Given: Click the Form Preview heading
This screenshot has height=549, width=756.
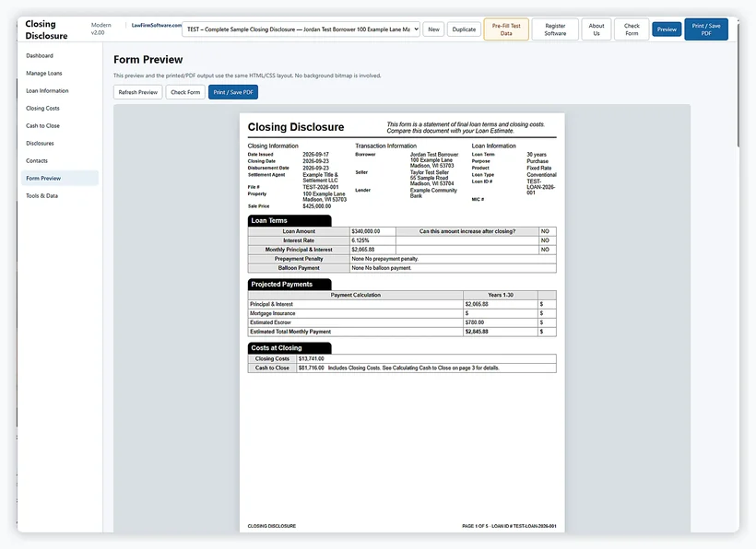Looking at the screenshot, I should point(148,60).
